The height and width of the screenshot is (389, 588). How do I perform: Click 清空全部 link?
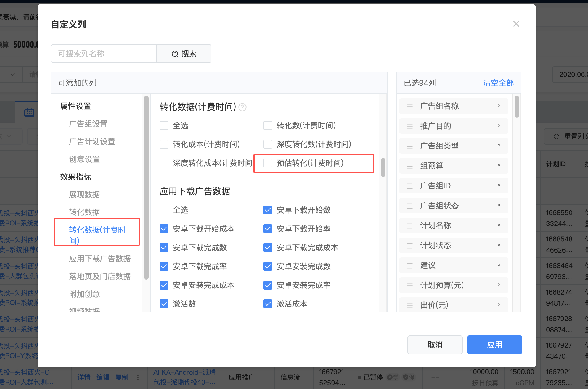(499, 83)
